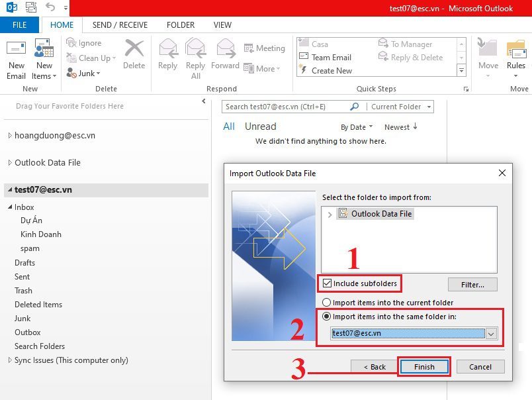Click the Finish button
Screen dimensions: 532x400
point(424,367)
